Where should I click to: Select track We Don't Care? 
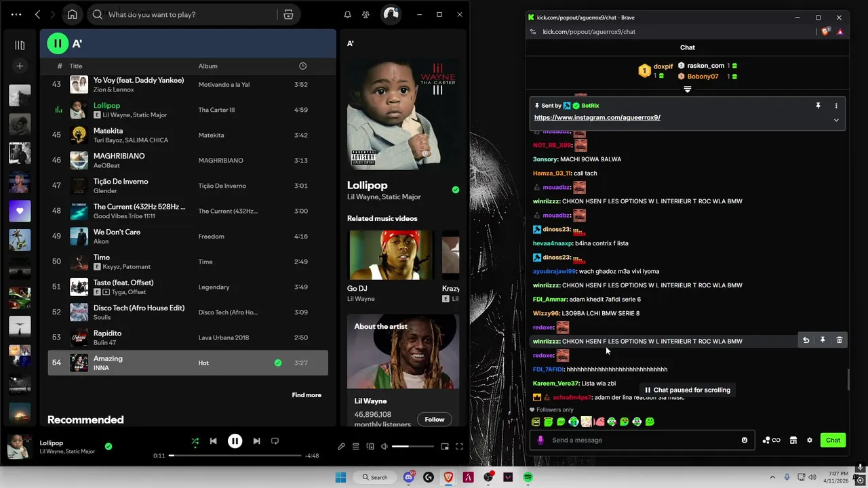pos(188,236)
